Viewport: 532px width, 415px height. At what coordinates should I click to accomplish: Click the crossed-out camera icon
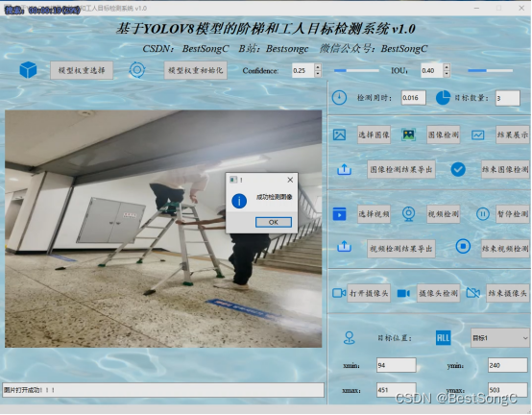473,293
